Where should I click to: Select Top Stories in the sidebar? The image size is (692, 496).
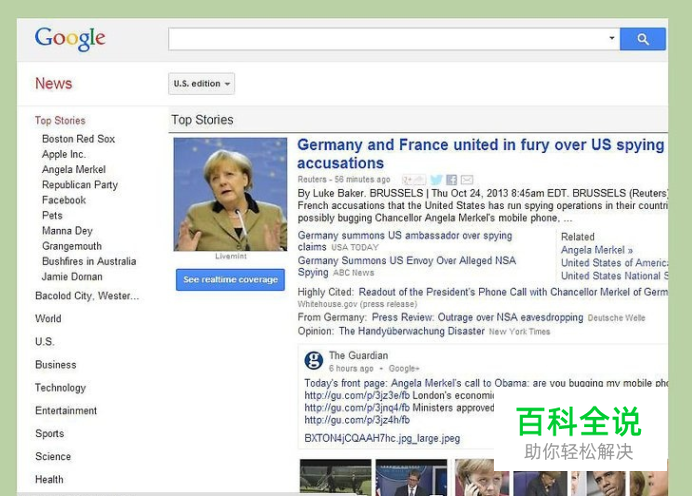[x=60, y=120]
